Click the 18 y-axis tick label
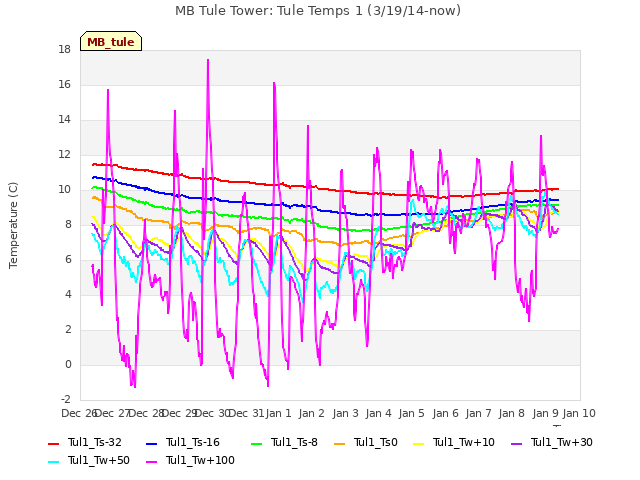 click(64, 49)
